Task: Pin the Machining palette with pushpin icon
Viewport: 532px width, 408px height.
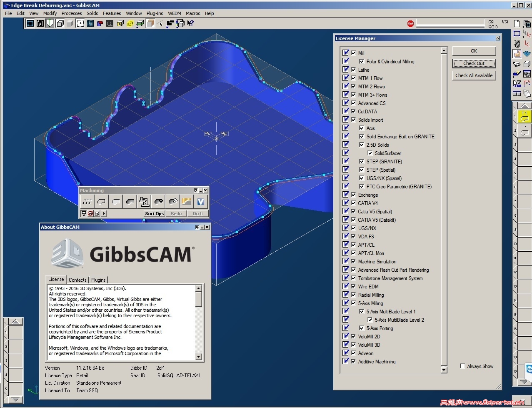Action: pyautogui.click(x=195, y=190)
